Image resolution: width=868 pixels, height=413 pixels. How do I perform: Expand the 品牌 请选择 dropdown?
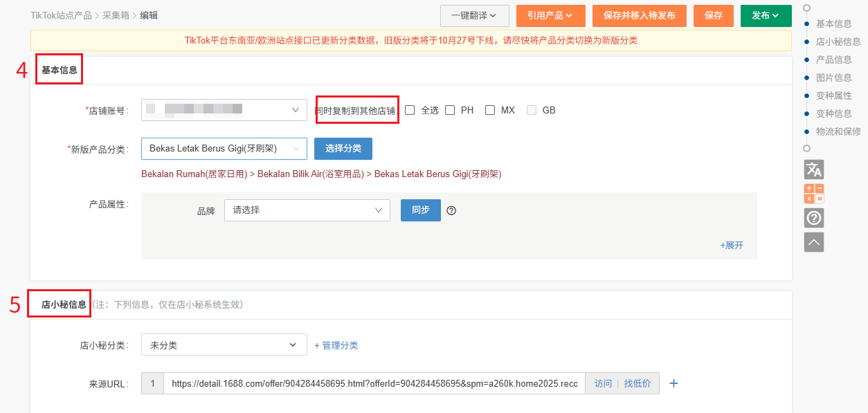point(307,210)
